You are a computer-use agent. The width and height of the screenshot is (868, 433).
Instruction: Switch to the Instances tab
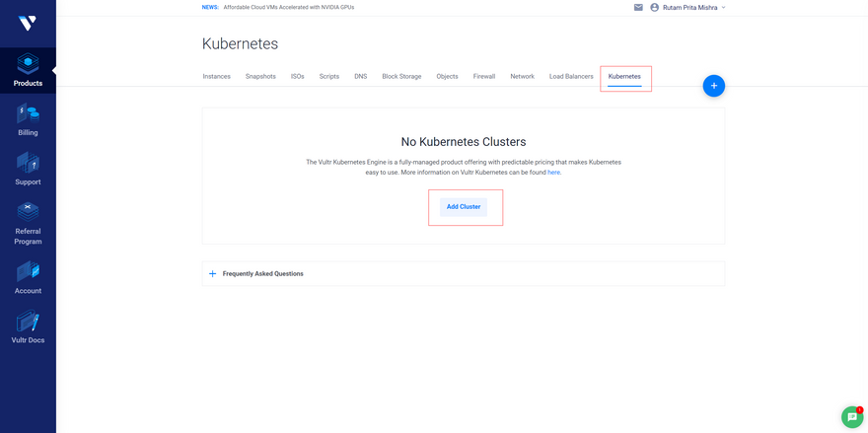click(x=216, y=76)
